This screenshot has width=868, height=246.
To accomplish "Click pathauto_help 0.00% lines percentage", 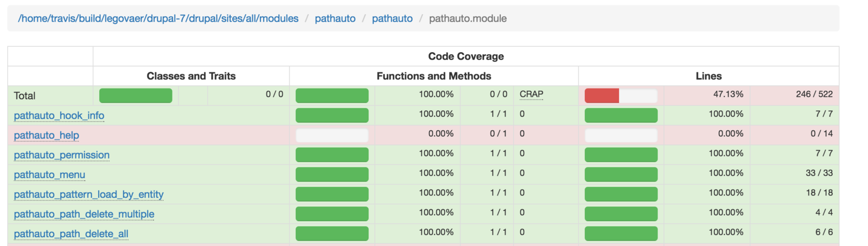I will (x=731, y=134).
